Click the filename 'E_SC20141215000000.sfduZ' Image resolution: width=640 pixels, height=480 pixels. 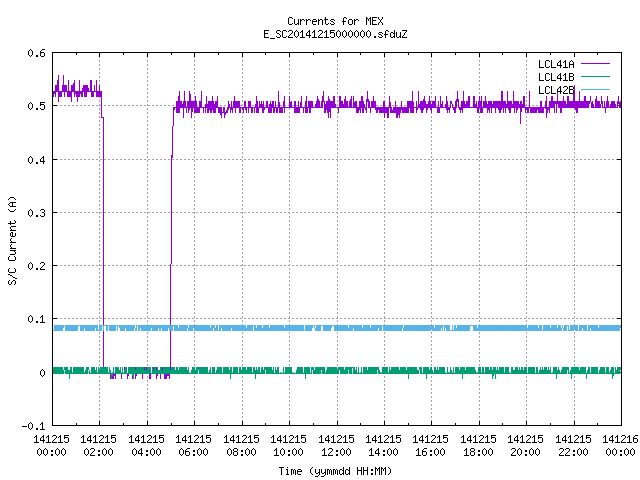coord(335,34)
